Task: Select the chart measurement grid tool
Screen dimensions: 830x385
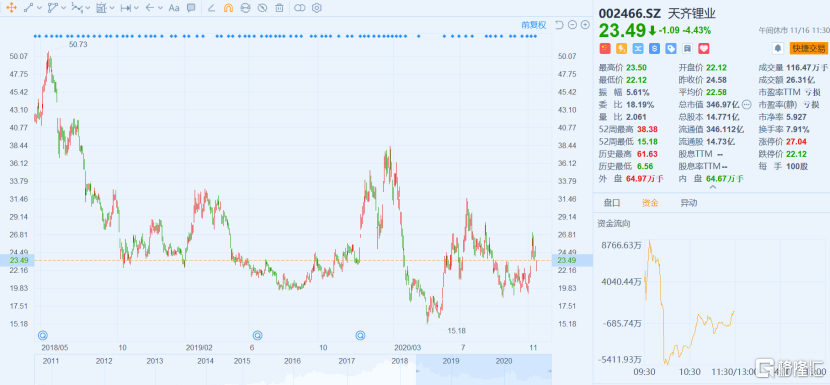Action: pos(102,8)
